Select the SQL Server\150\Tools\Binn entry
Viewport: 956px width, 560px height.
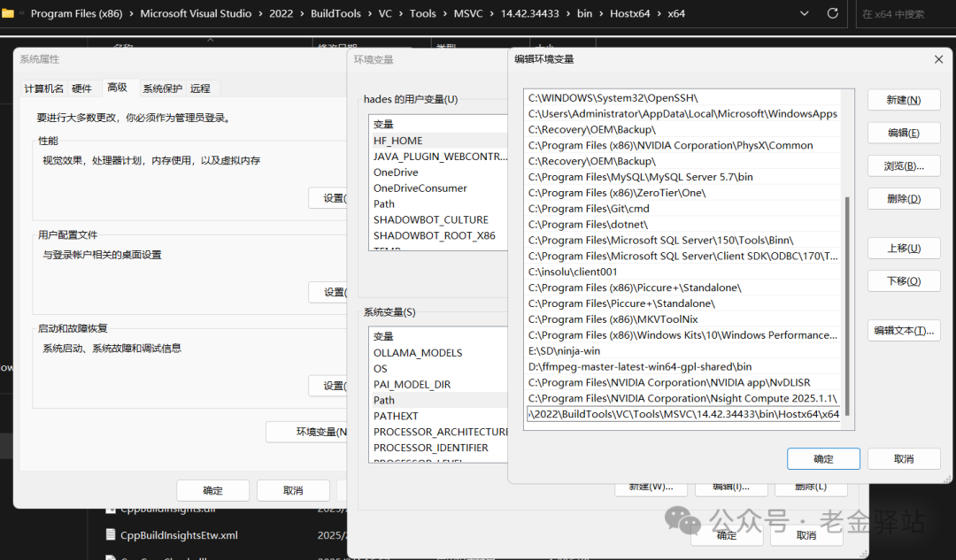[x=682, y=240]
